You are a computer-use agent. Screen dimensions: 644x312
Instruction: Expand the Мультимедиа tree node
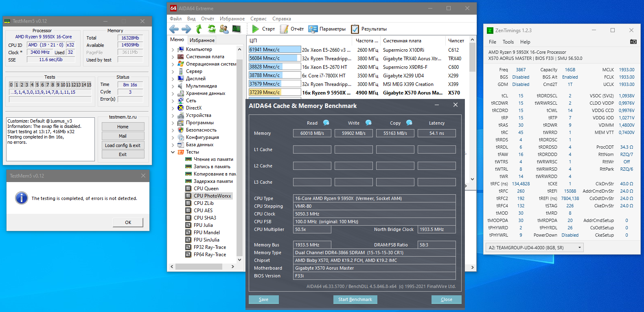(x=173, y=86)
